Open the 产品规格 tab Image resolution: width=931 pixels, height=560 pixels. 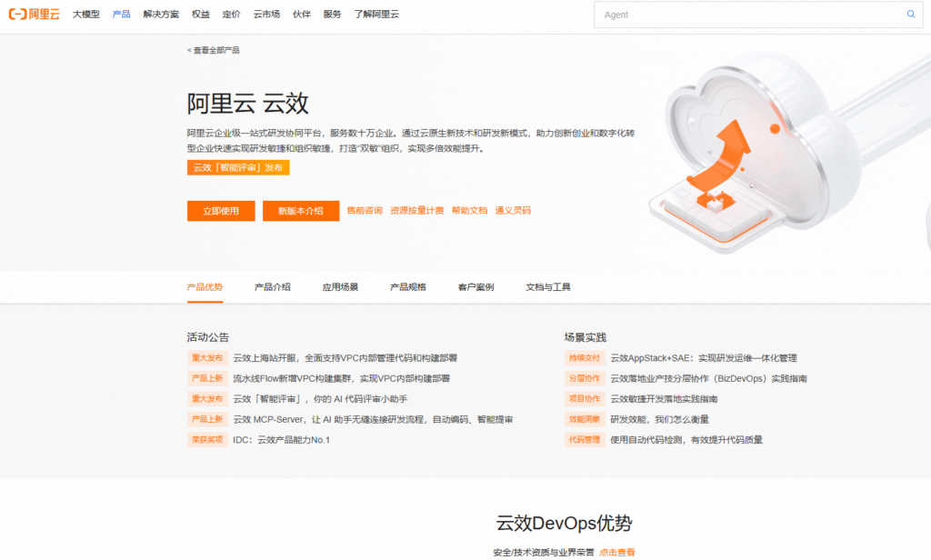406,285
